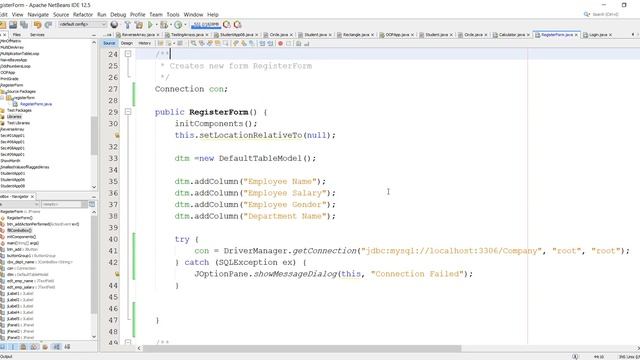Viewport: 640px width, 360px height.
Task: Open the View menu
Action: (18, 14)
